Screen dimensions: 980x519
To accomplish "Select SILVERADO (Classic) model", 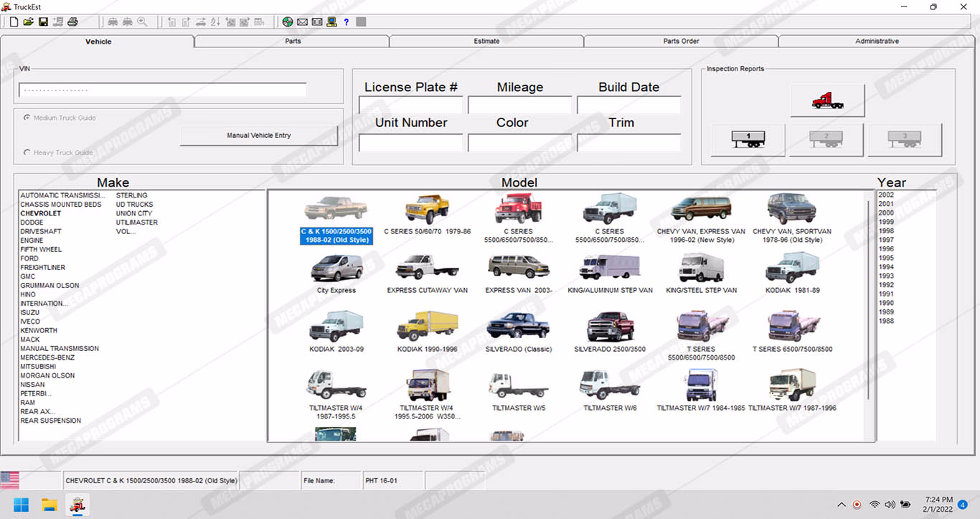I will click(519, 333).
